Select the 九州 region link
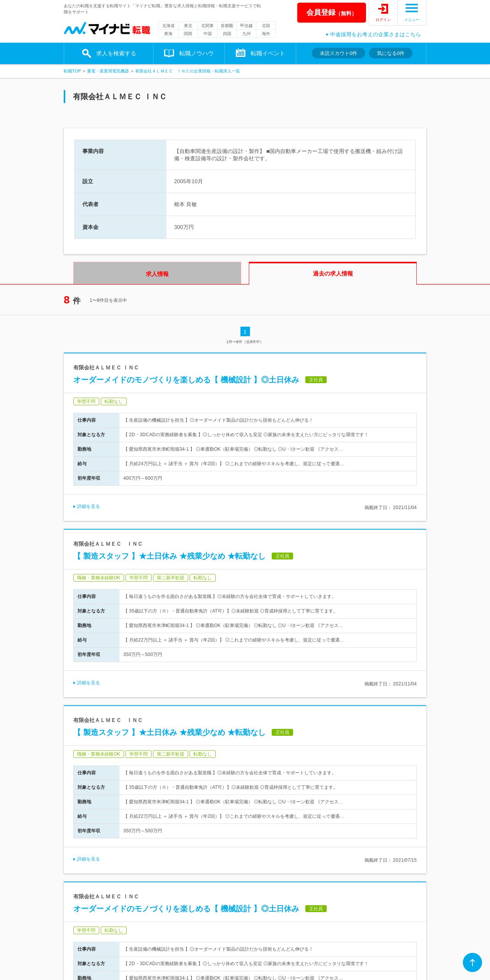 pos(246,34)
